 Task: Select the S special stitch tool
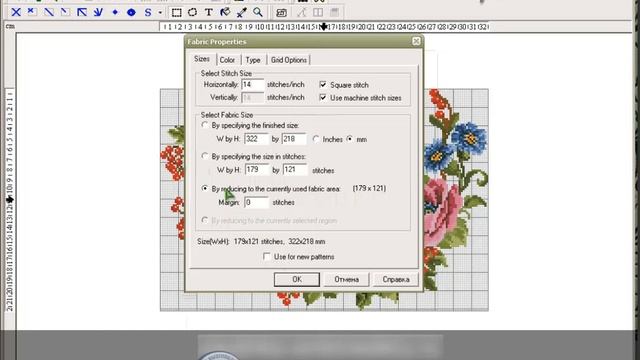[x=148, y=12]
